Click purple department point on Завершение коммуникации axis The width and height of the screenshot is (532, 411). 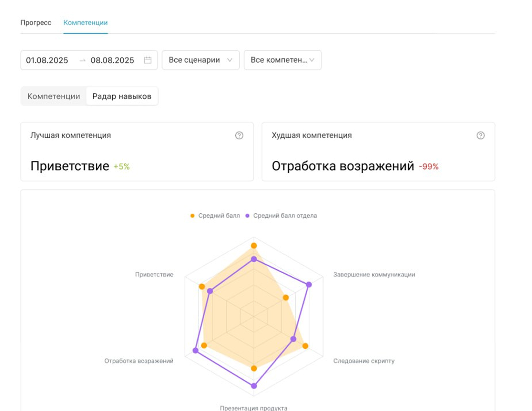[x=309, y=285]
